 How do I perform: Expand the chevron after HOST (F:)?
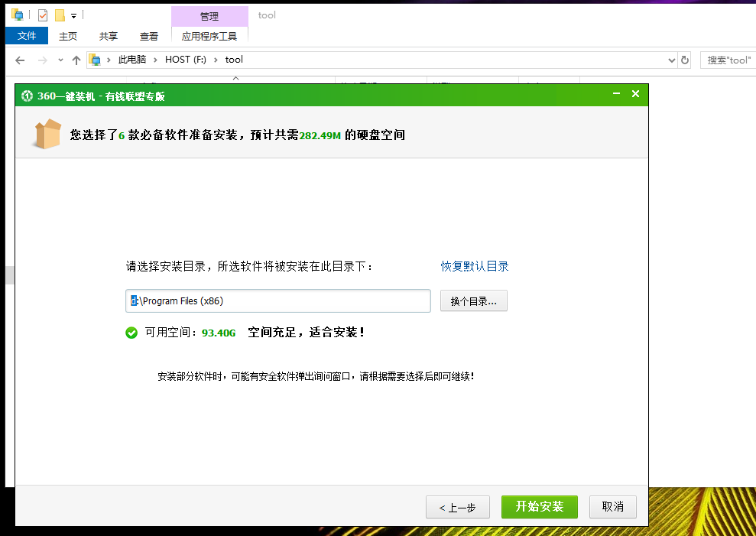216,60
